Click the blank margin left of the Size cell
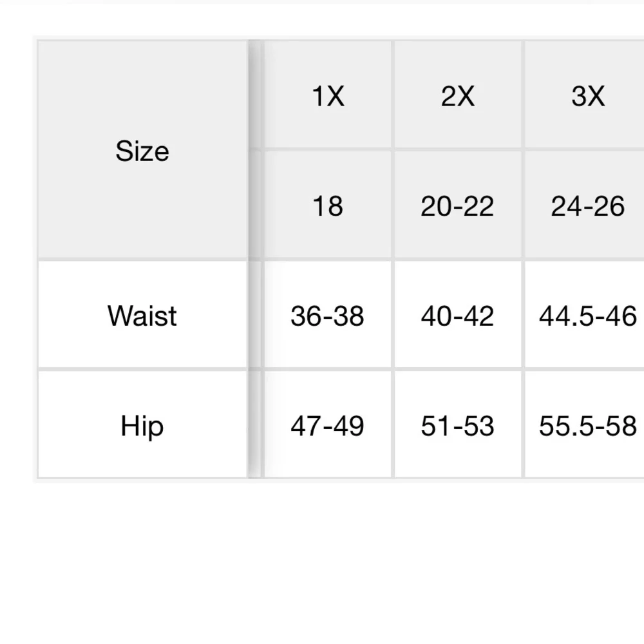 17,151
